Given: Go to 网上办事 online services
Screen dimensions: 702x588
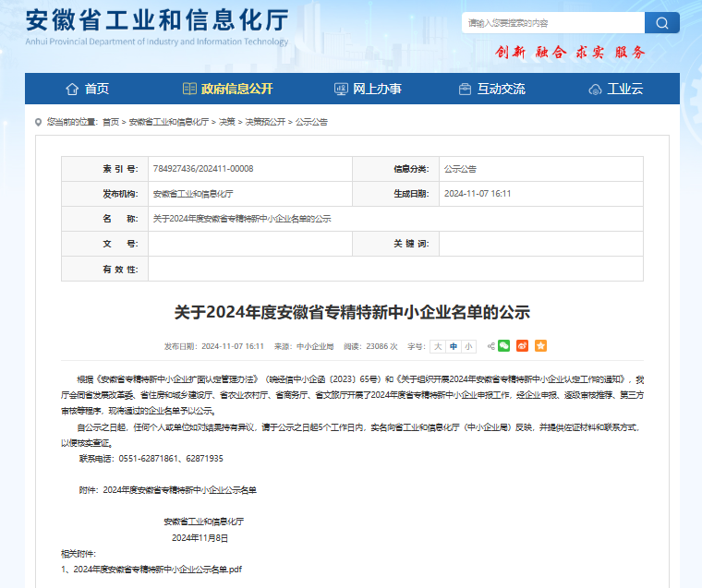Looking at the screenshot, I should coord(368,89).
